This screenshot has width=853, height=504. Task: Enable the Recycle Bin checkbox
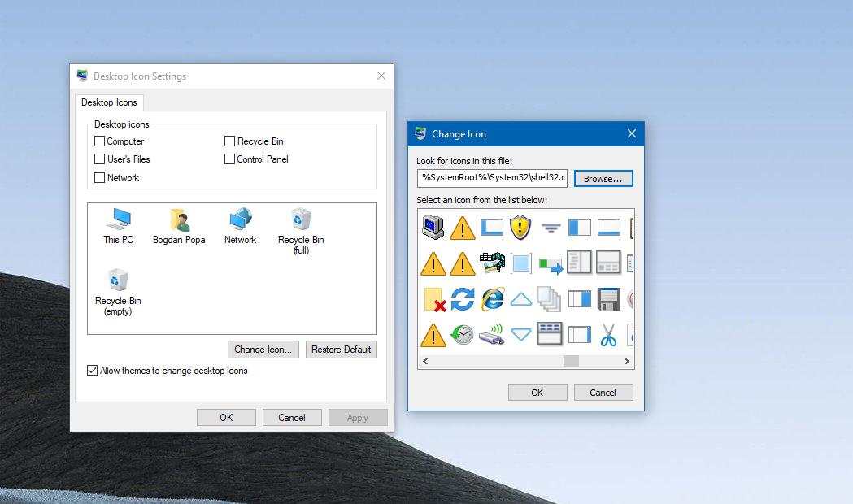click(229, 141)
